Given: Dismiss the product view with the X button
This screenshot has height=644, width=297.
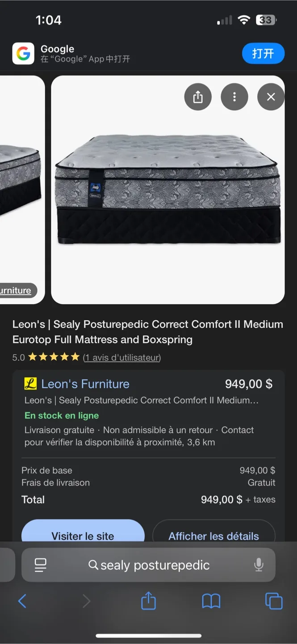Looking at the screenshot, I should click(271, 97).
